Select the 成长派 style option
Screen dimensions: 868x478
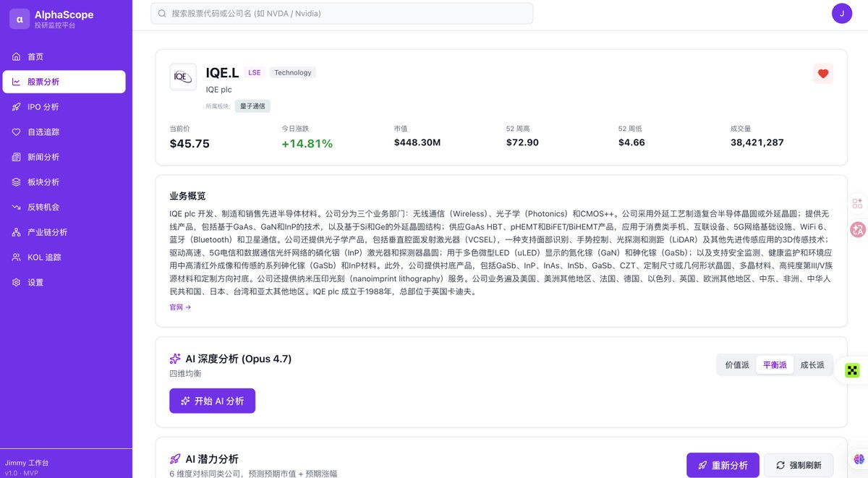click(812, 365)
